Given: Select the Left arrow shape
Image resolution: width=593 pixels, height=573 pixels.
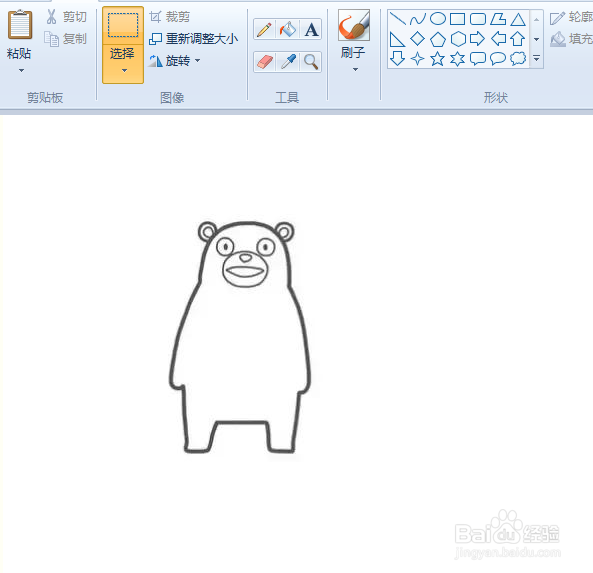Looking at the screenshot, I should 498,39.
